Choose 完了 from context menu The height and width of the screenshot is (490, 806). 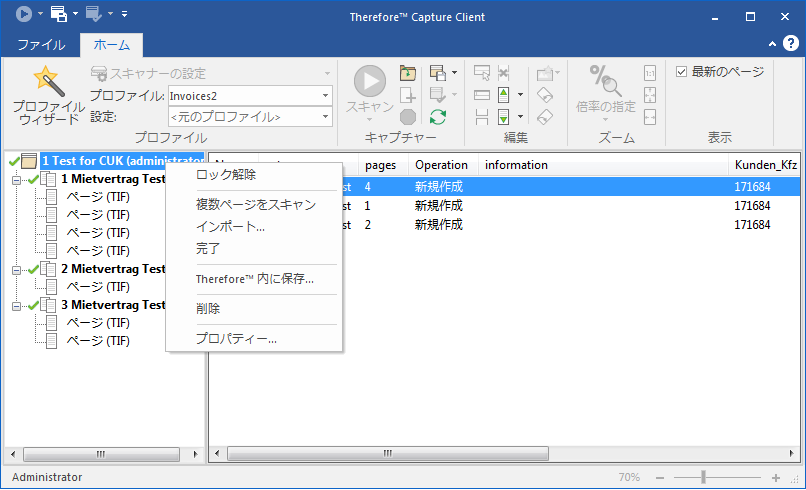click(x=254, y=249)
